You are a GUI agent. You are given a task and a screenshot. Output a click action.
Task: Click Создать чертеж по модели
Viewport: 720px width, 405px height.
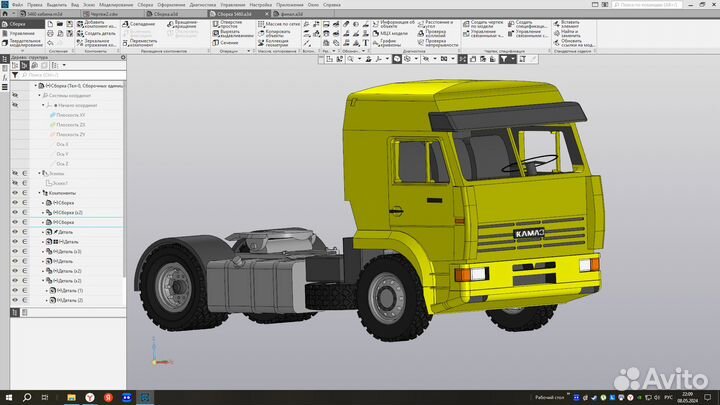click(x=483, y=24)
